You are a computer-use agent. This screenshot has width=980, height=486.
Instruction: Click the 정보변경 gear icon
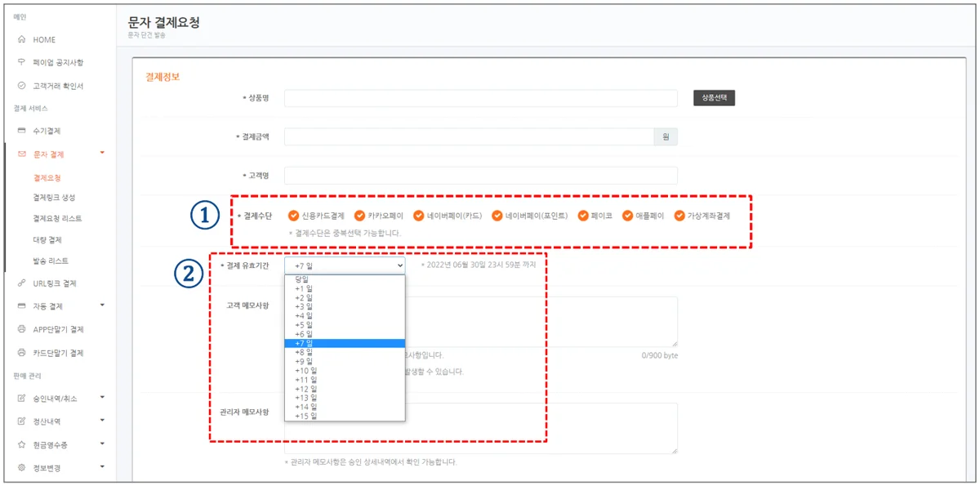21,468
